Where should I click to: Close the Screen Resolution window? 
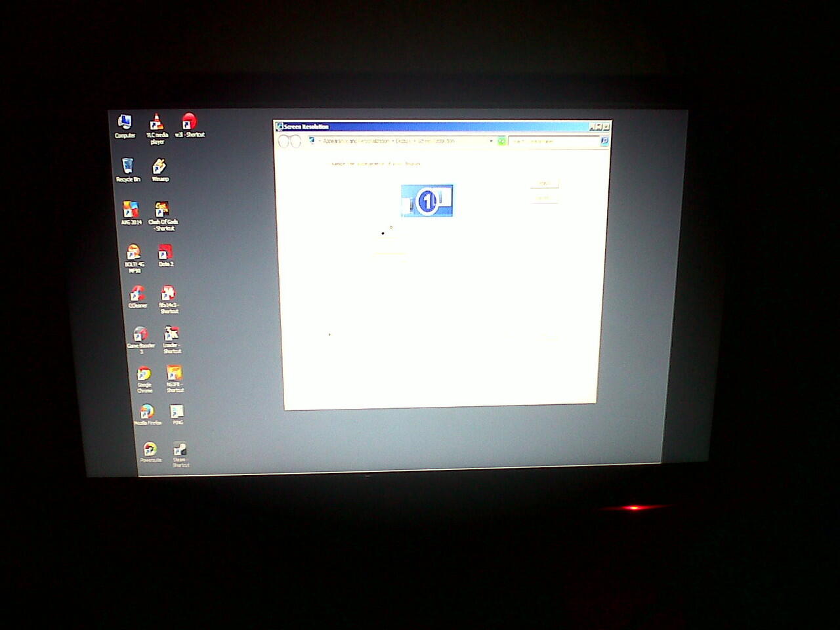[606, 127]
